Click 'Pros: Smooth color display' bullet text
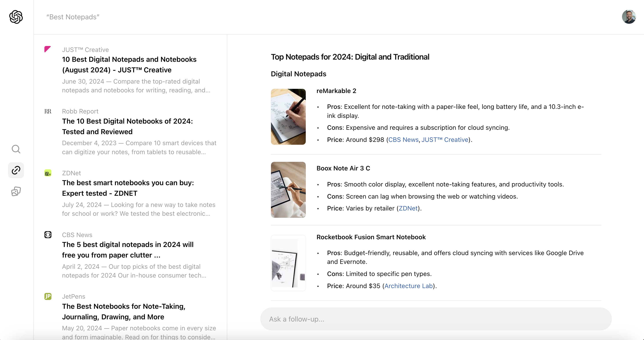 446,184
